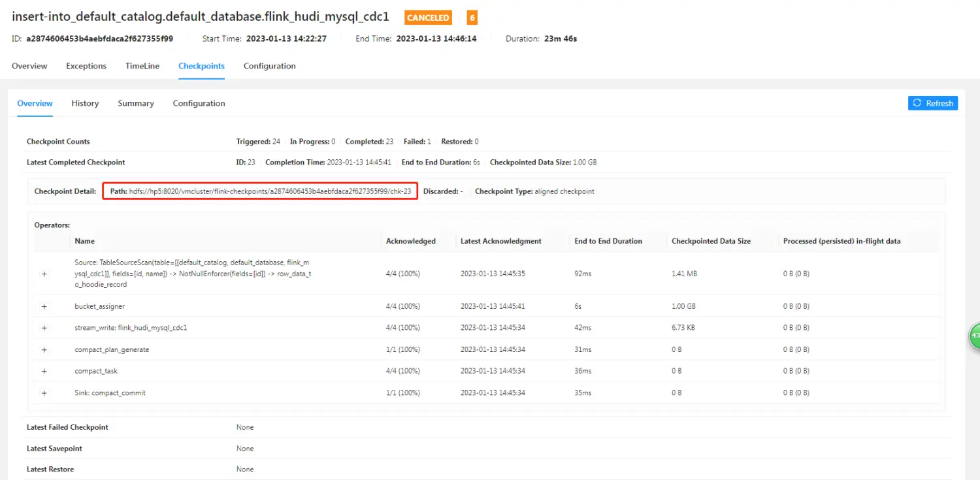The image size is (980, 480).
Task: Expand the bucket_assigner operator row
Action: point(44,306)
